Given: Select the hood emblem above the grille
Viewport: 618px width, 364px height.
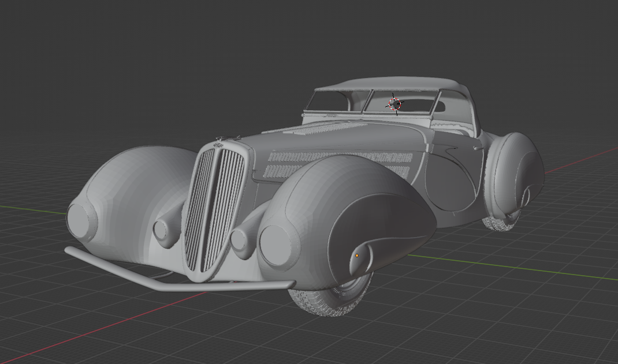Looking at the screenshot, I should [x=219, y=144].
